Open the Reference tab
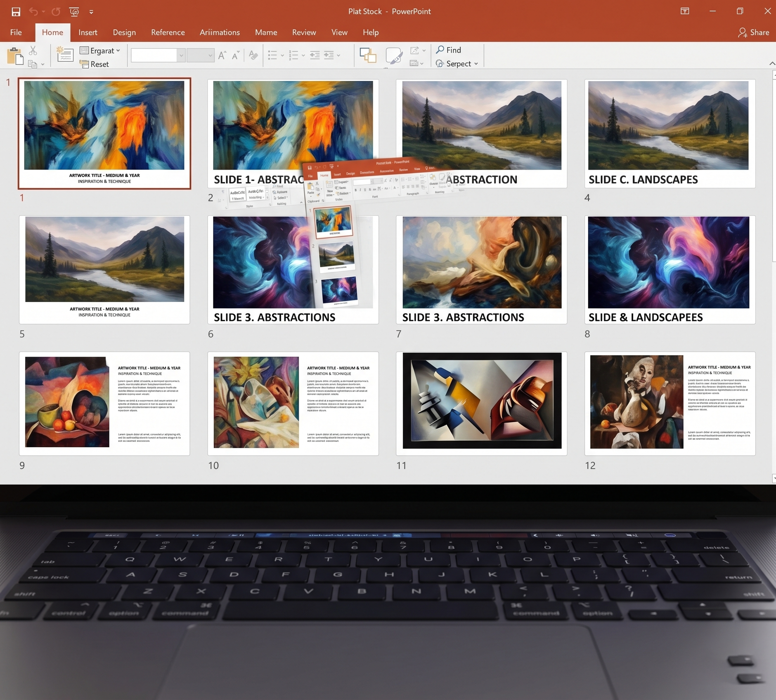This screenshot has height=700, width=776. click(168, 32)
